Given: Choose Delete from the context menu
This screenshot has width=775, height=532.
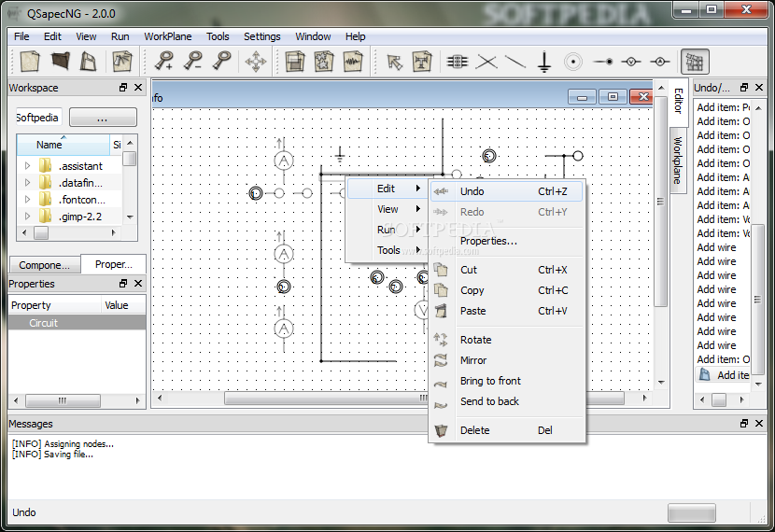Looking at the screenshot, I should tap(507, 430).
